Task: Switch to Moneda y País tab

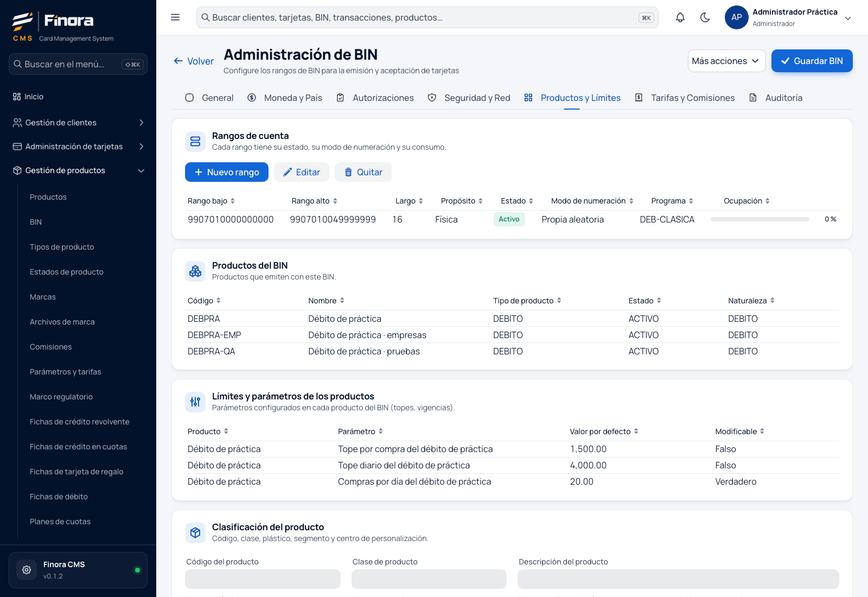Action: click(x=285, y=98)
